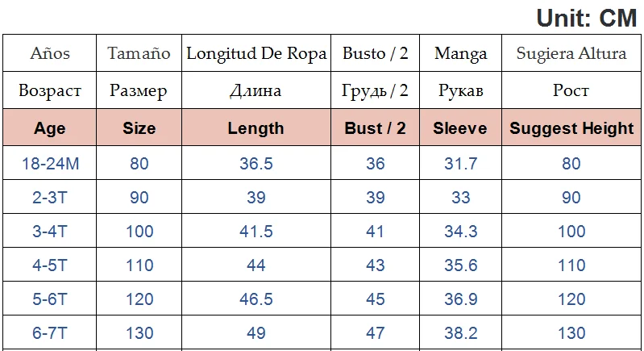
Task: Click the "6-7T" age cell
Action: (50, 333)
